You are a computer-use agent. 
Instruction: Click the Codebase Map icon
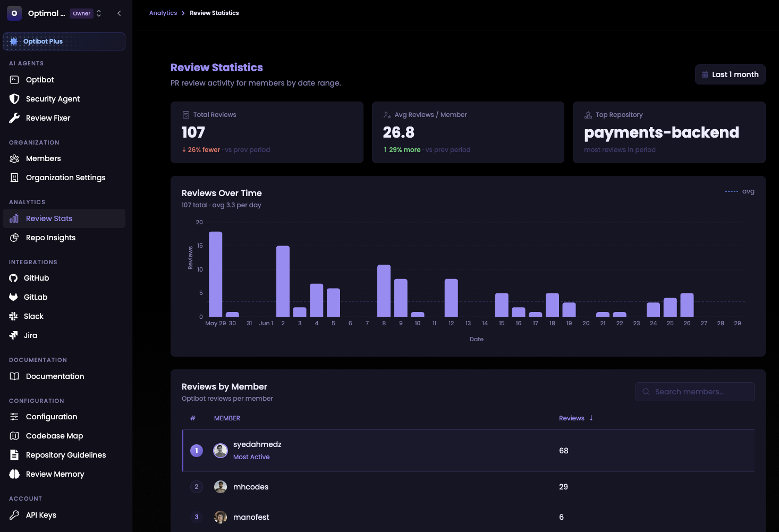pyautogui.click(x=14, y=436)
